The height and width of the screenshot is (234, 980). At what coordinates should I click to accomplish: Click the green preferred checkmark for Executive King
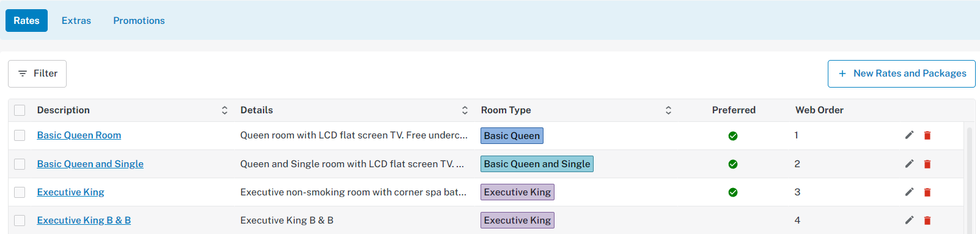pyautogui.click(x=732, y=192)
